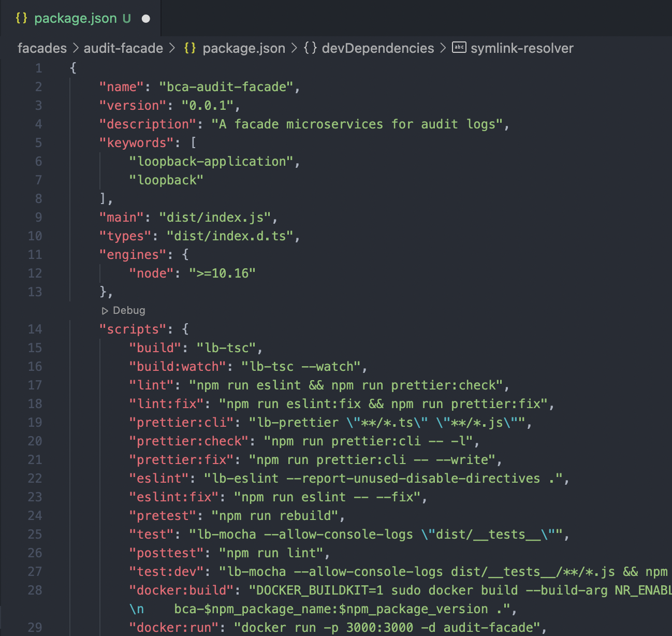Open the symlink-resolver breadcrumb dropdown

click(x=521, y=48)
